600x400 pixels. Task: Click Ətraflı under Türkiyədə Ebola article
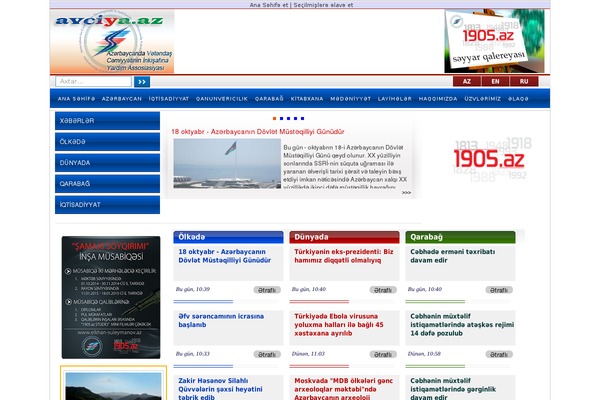(383, 354)
